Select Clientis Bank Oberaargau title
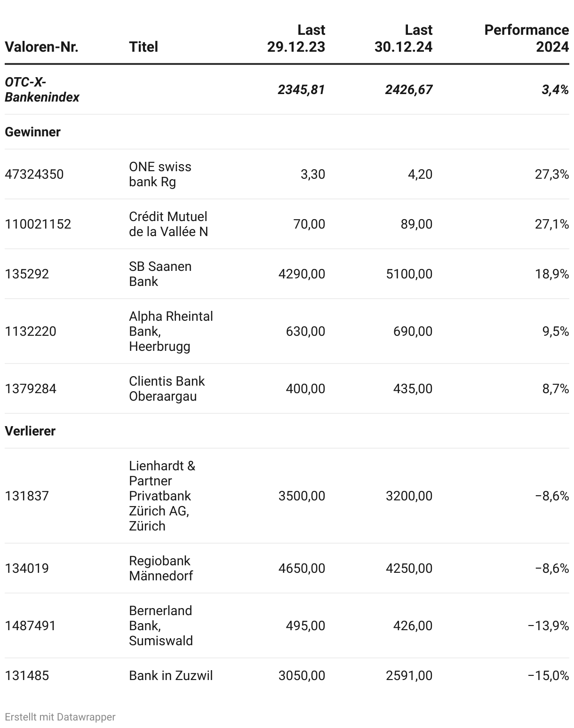Viewport: 574px width, 728px height. pyautogui.click(x=167, y=389)
